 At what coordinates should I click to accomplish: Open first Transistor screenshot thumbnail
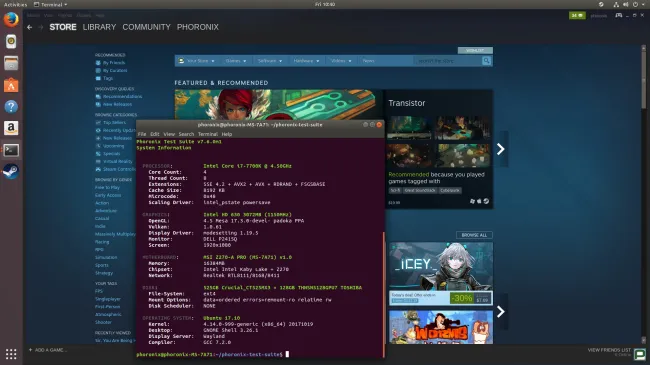tap(409, 127)
